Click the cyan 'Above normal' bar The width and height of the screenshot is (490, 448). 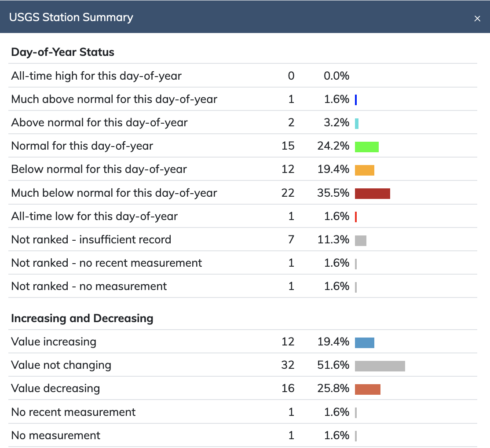[357, 123]
